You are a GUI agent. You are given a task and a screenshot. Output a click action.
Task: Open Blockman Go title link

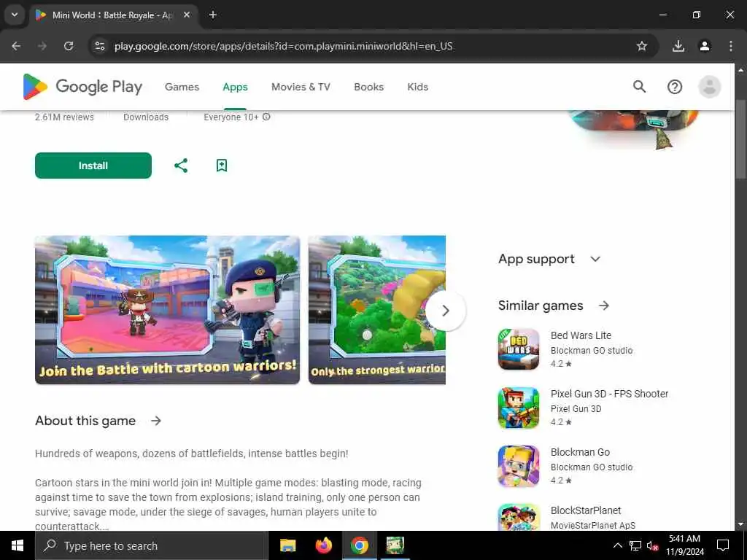tap(580, 452)
